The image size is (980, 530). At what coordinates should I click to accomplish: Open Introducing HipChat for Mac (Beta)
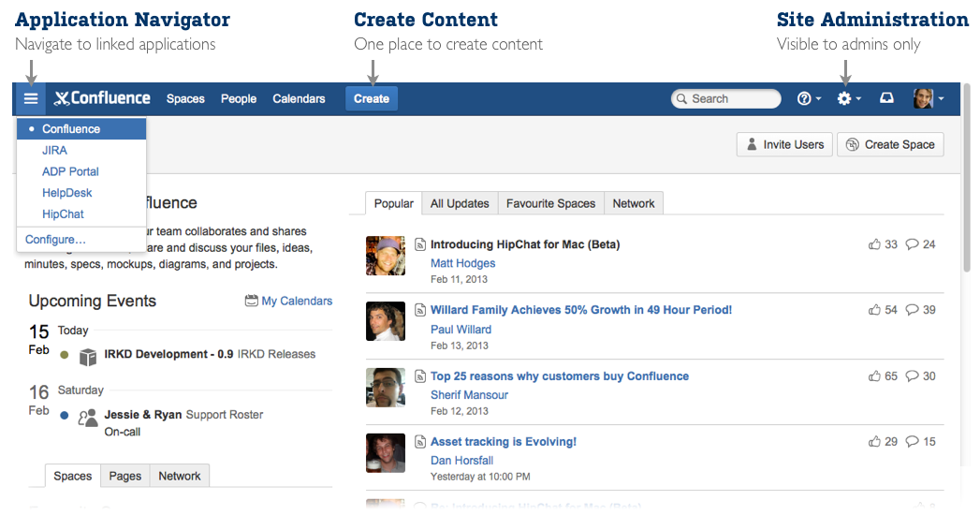525,244
